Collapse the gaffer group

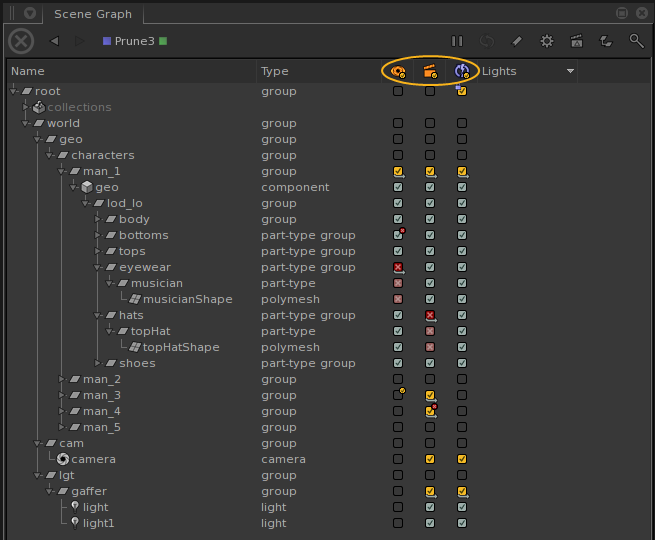click(50, 491)
